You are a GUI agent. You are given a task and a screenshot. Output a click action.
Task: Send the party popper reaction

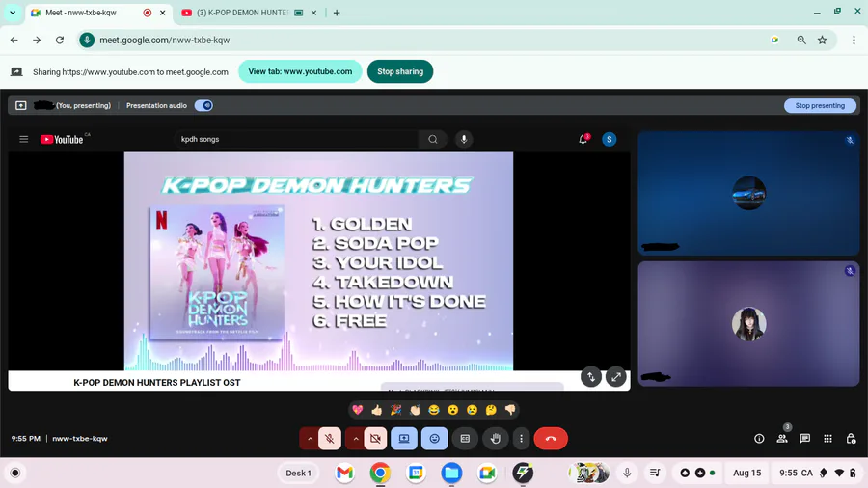[x=395, y=410]
